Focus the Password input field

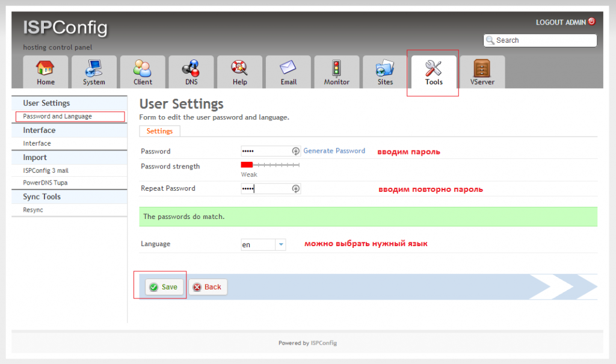pyautogui.click(x=271, y=151)
